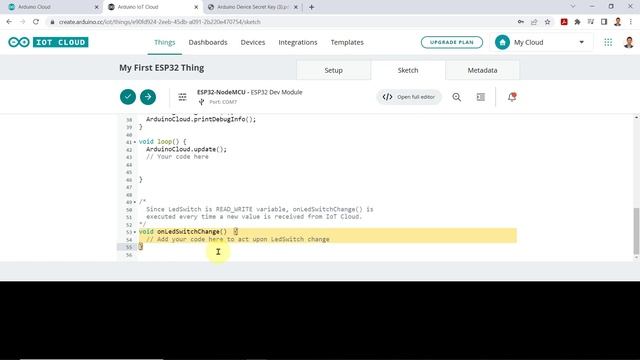Switch to the Metadata tab

[x=482, y=70]
